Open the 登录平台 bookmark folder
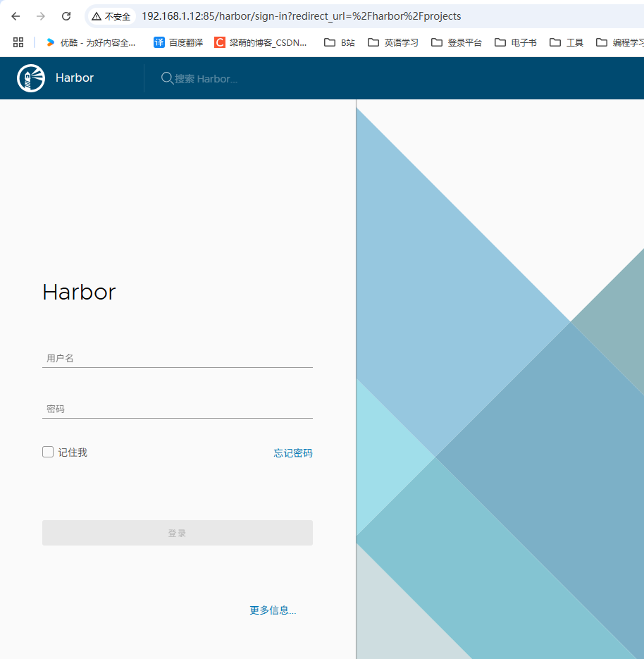 tap(456, 42)
